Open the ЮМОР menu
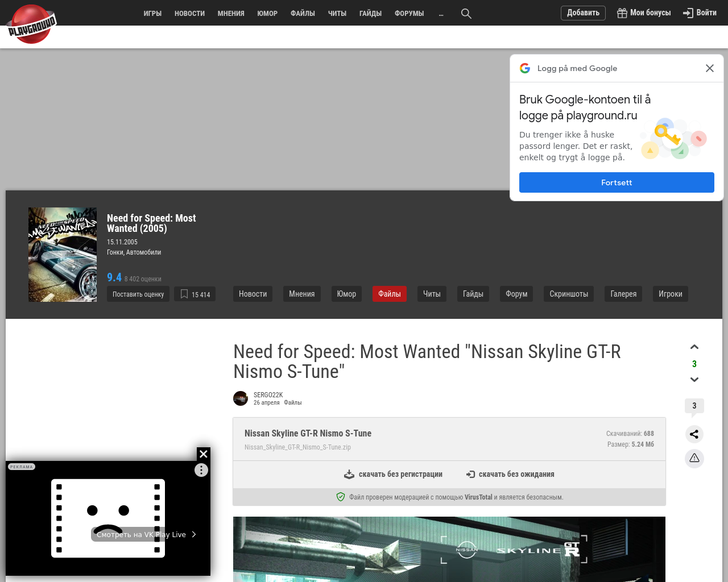This screenshot has height=582, width=728. 267,13
